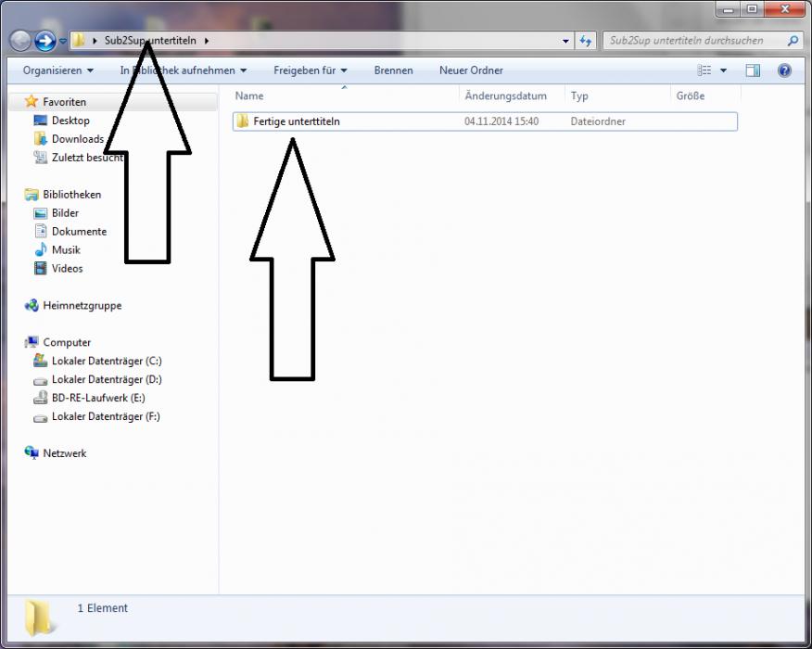Select Computer in the navigation pane
This screenshot has height=649, width=812.
67,342
